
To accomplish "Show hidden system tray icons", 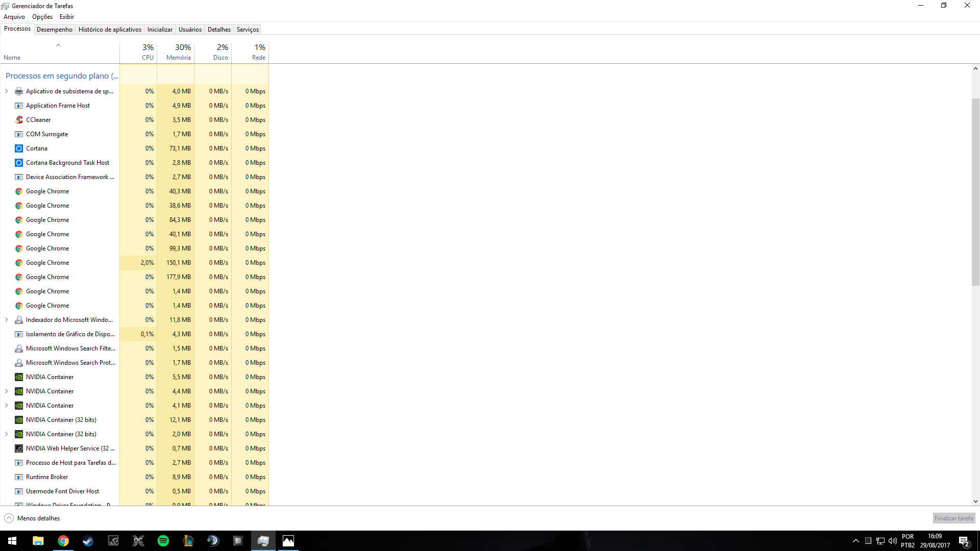I will click(x=856, y=541).
